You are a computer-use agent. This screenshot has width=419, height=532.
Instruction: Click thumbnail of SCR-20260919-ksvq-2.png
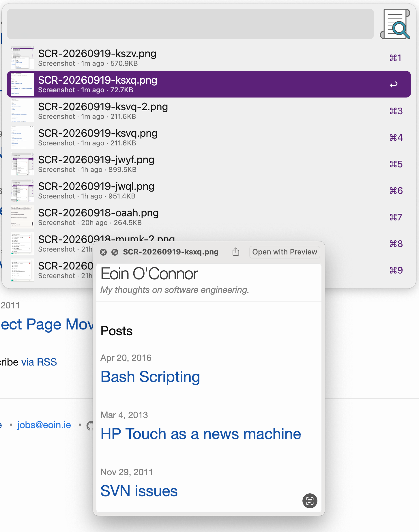[23, 111]
